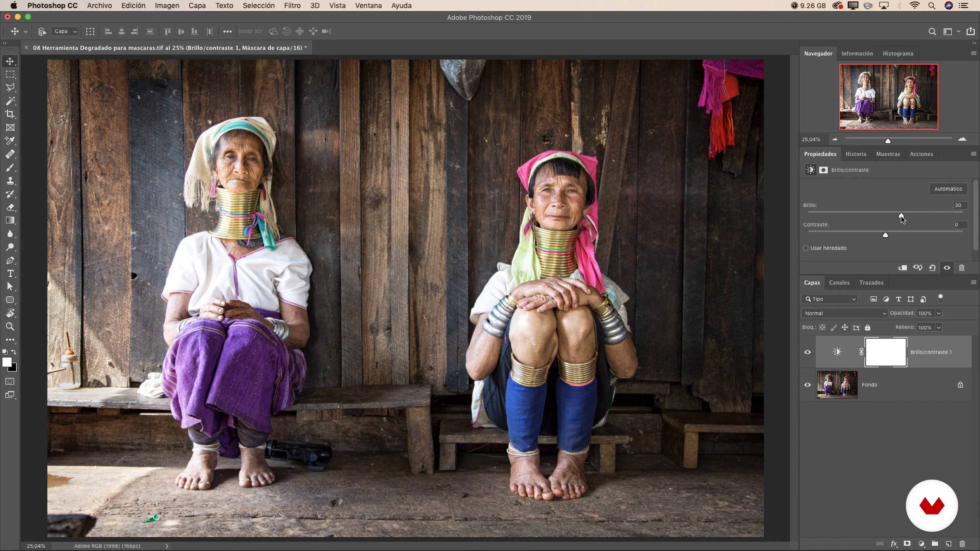Viewport: 980px width, 551px height.
Task: Switch to the Canales tab
Action: 839,283
